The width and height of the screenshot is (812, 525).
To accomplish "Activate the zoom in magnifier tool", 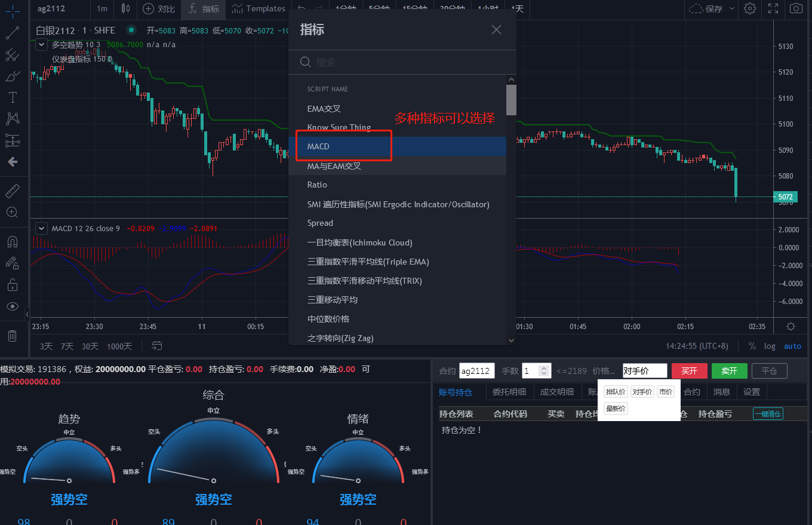I will click(13, 212).
